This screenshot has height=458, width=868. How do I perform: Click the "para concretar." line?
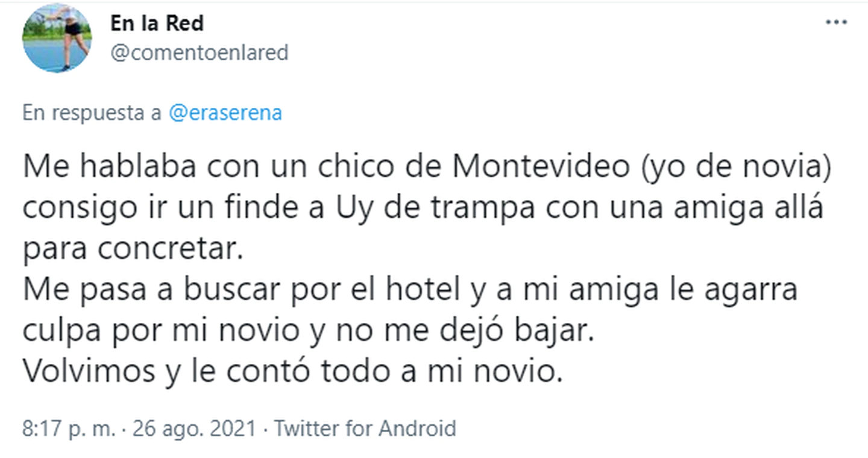click(132, 249)
